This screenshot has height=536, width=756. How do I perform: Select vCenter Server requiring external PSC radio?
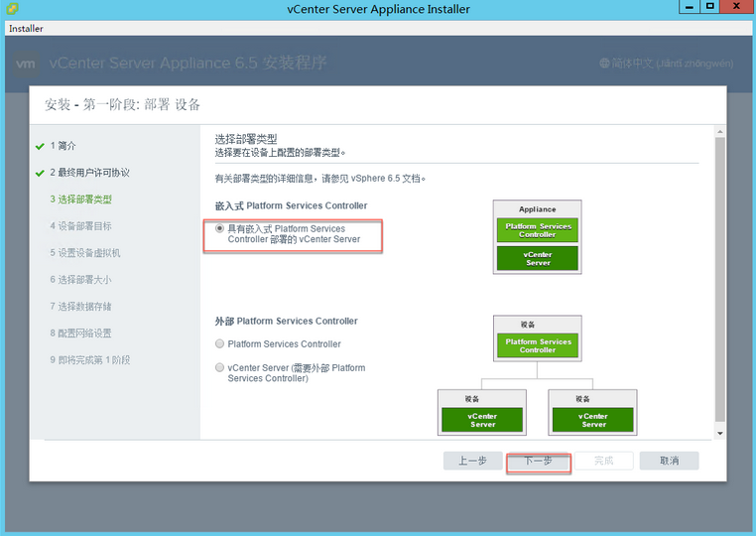pos(219,367)
